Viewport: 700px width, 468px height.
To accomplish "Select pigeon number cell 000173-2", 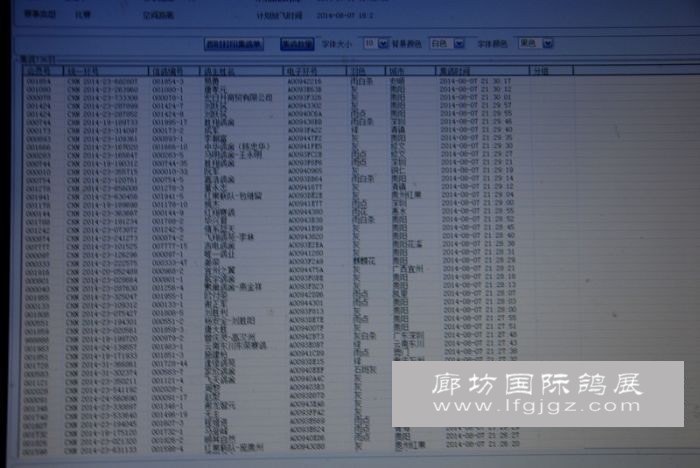I will 168,131.
